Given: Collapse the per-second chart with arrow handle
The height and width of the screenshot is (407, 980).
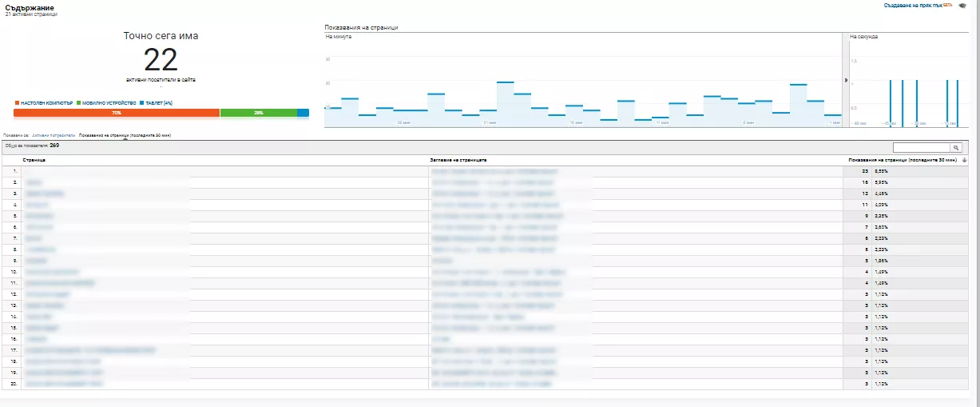Looking at the screenshot, I should (845, 80).
